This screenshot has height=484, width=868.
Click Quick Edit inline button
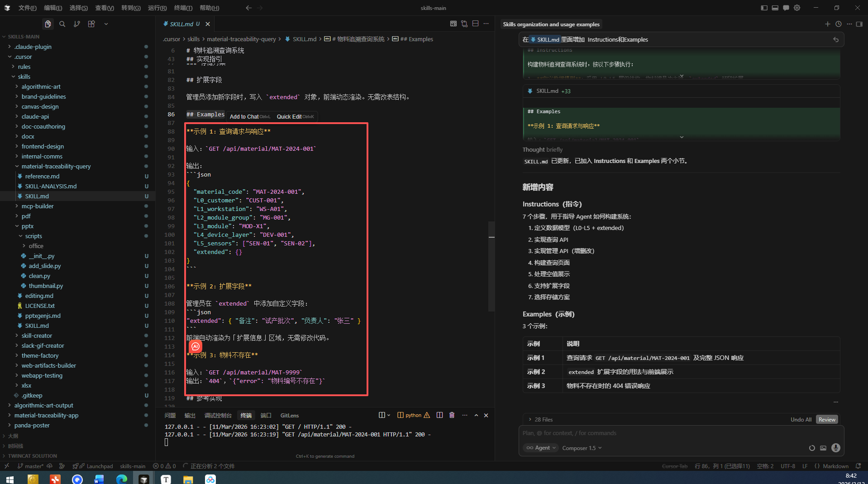(295, 117)
